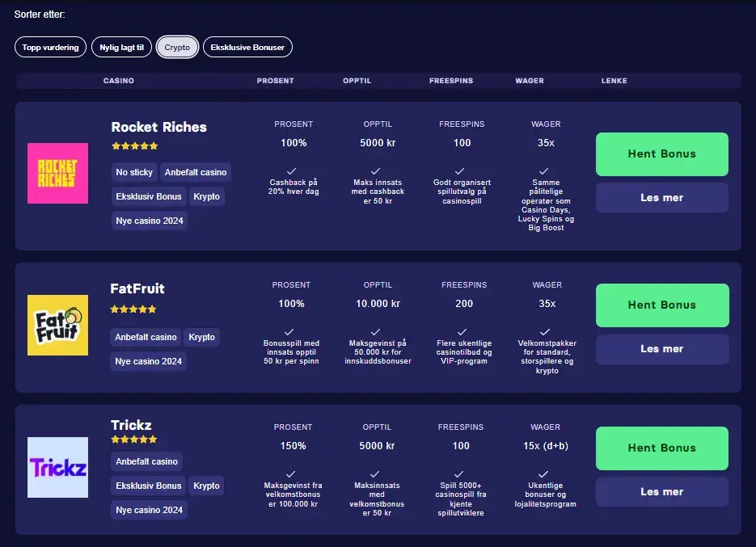Viewport: 756px width, 547px height.
Task: Click the FatFruit casino title
Action: coord(137,288)
